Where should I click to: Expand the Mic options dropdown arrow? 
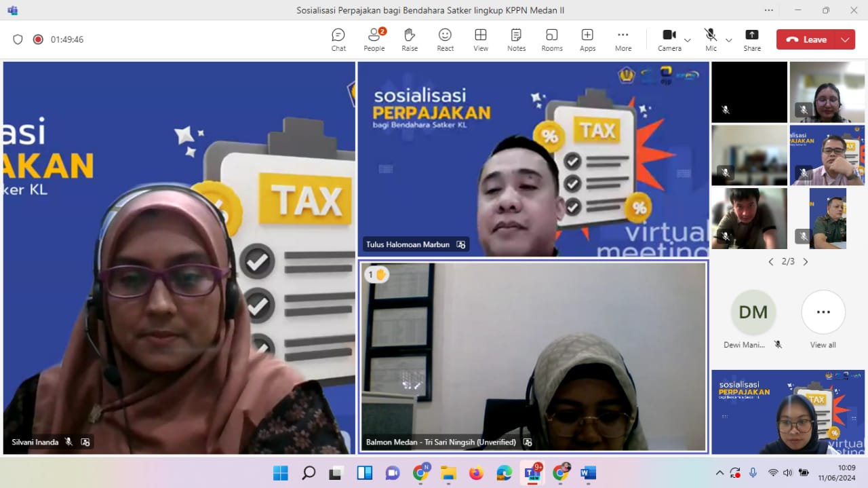(729, 40)
